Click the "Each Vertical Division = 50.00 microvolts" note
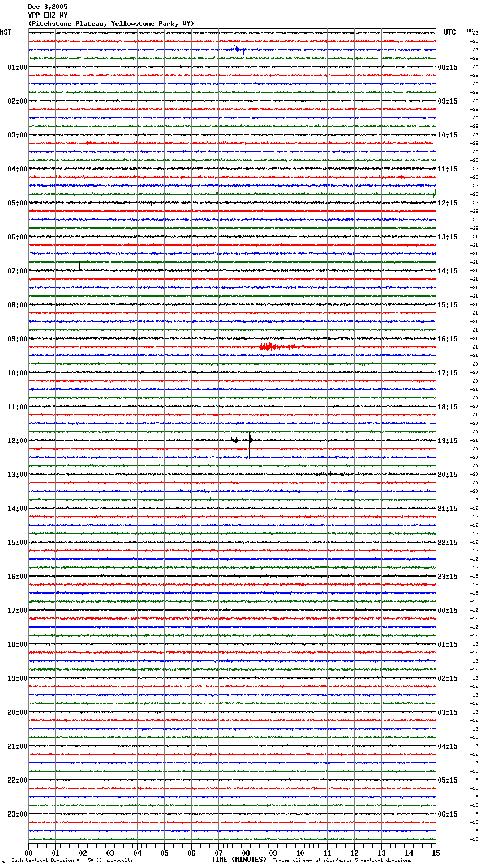The height and width of the screenshot is (868, 481). (72, 860)
